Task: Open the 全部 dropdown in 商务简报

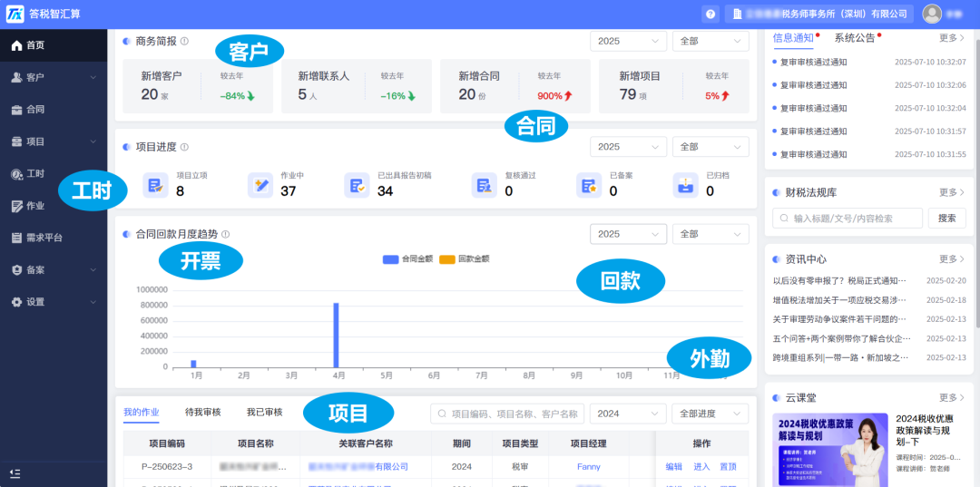Action: coord(710,41)
